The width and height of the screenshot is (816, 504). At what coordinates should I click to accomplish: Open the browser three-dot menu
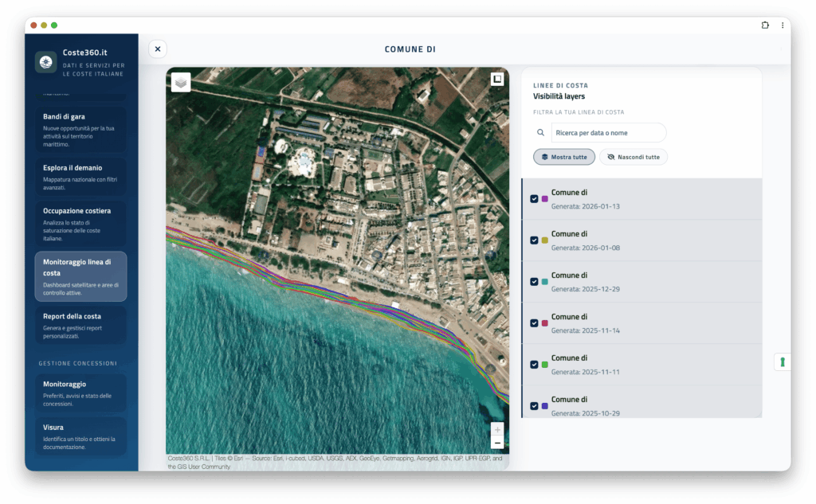pos(782,25)
